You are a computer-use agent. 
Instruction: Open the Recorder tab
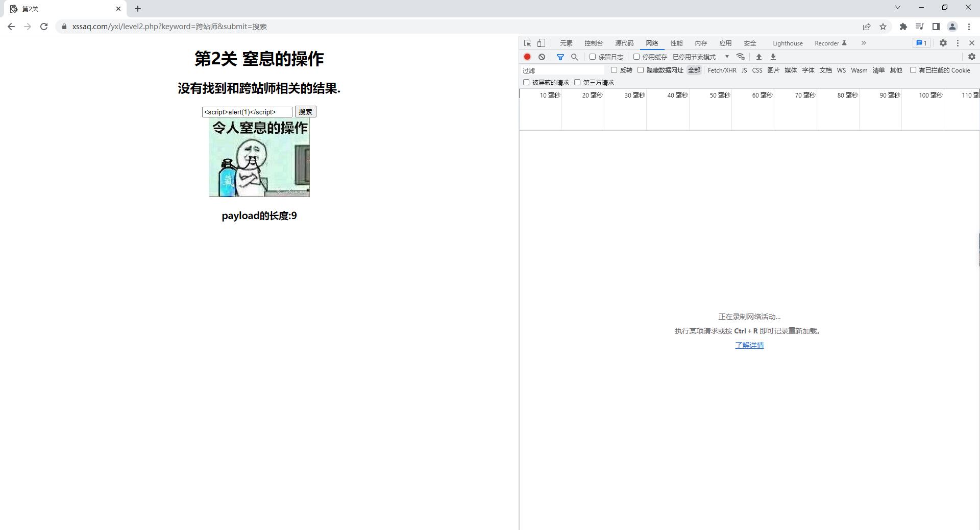click(830, 43)
